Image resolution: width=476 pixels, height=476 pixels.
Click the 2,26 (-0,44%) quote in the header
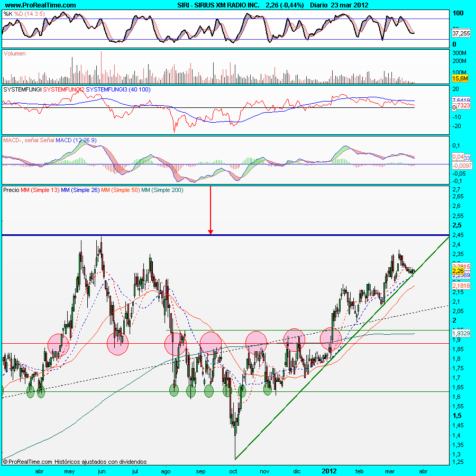[285, 5]
